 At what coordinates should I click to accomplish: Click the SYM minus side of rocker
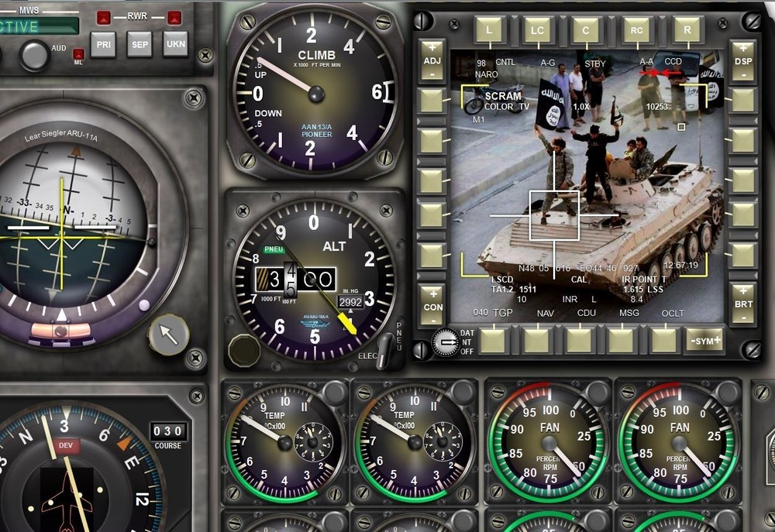[x=694, y=341]
